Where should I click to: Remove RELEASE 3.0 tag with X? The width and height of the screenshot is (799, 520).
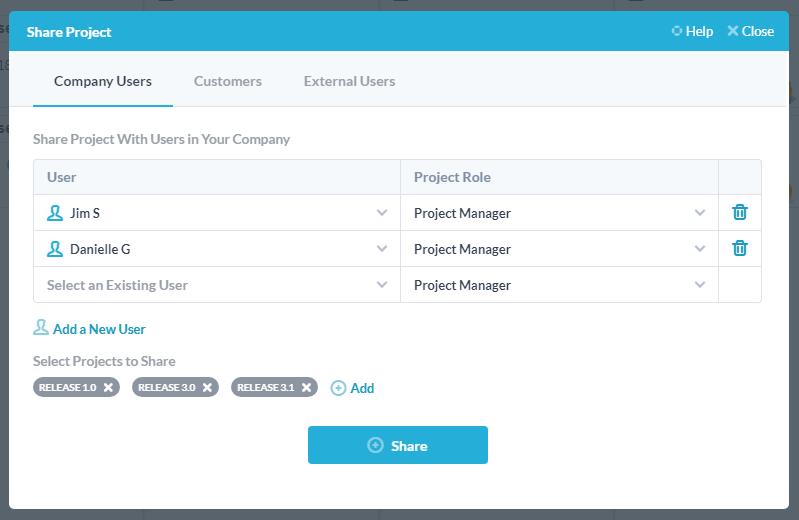click(207, 387)
